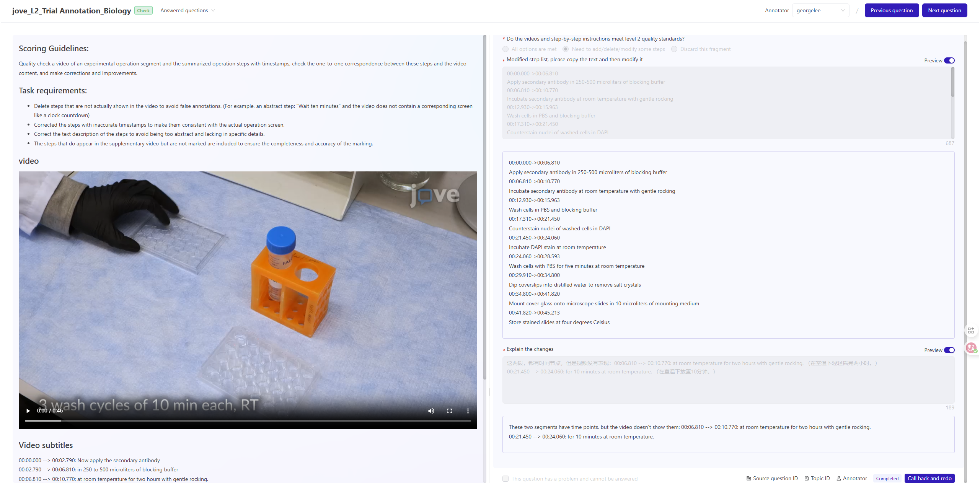The height and width of the screenshot is (484, 980).
Task: Click Call back and redo button
Action: 929,479
